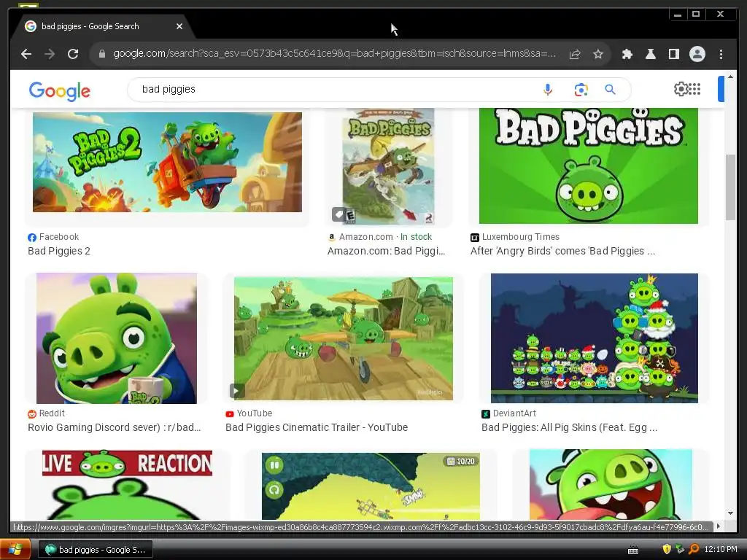Open the Chrome profile avatar
Image resolution: width=747 pixels, height=560 pixels.
point(697,54)
